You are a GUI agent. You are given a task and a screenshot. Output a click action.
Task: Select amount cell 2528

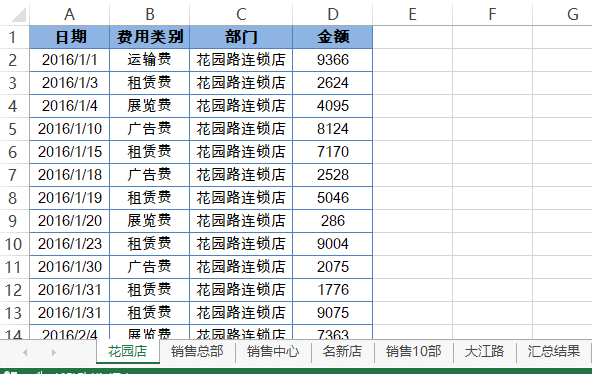pyautogui.click(x=333, y=175)
